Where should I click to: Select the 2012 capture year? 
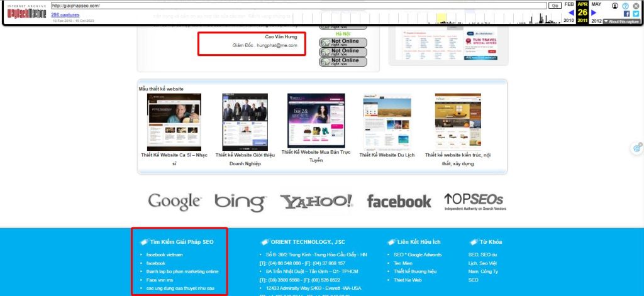596,21
